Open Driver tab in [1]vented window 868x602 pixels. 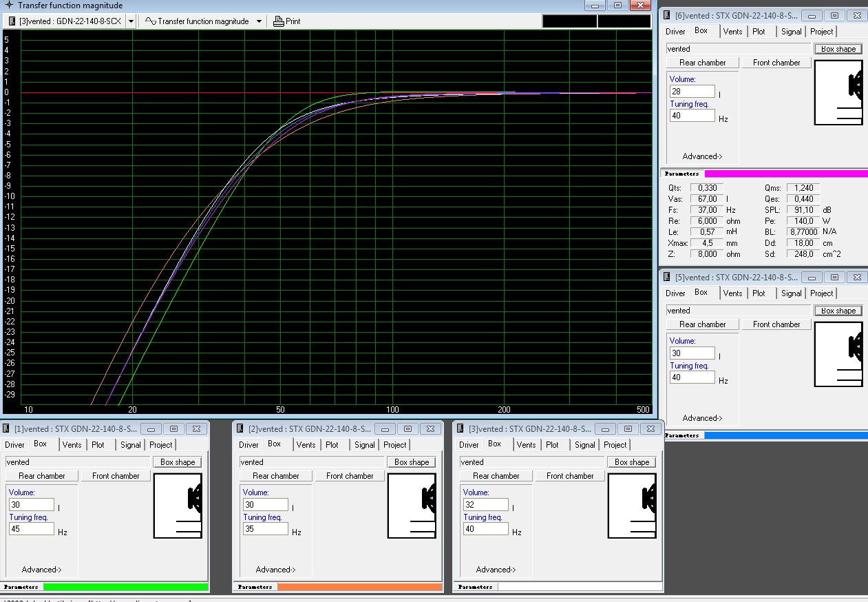[x=14, y=445]
